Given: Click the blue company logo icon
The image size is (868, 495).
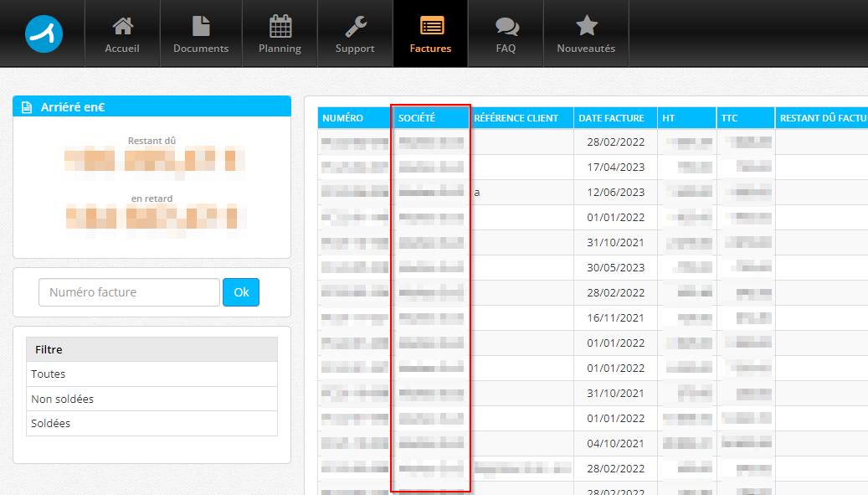Looking at the screenshot, I should (44, 34).
